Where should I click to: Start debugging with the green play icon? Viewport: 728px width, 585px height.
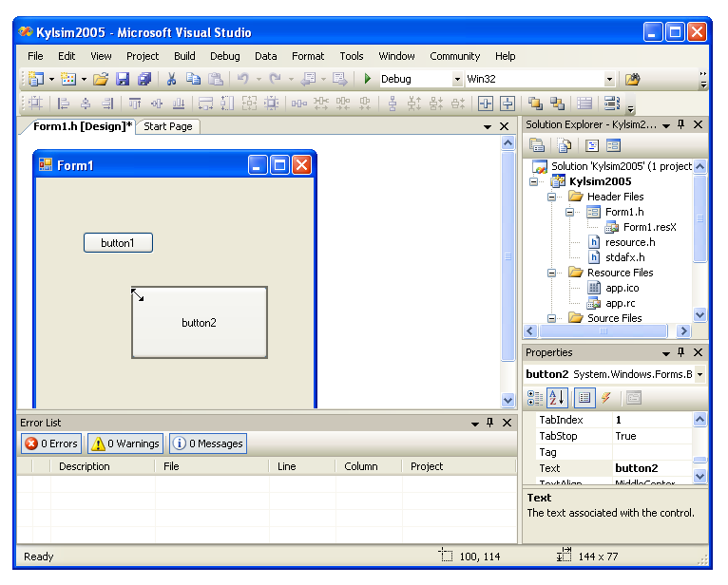(x=367, y=79)
